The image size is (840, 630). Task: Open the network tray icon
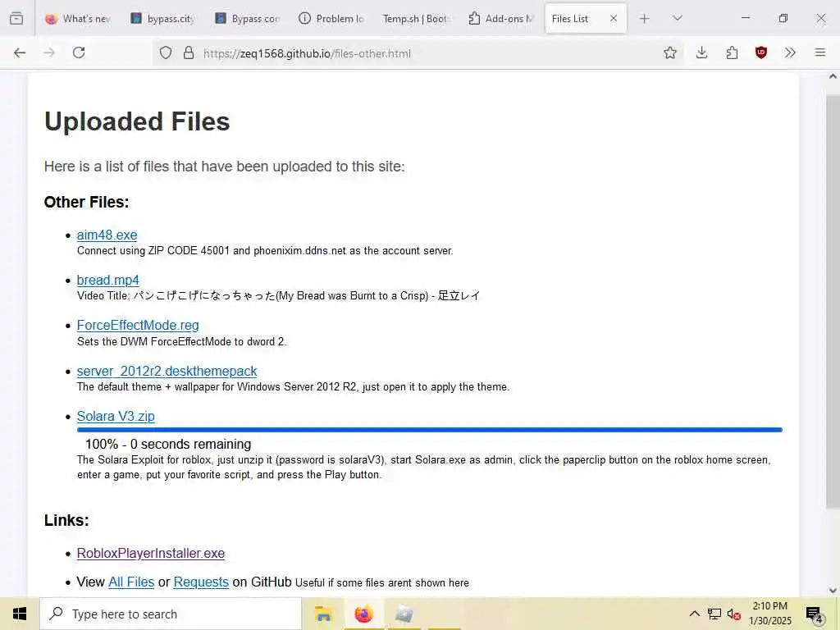click(714, 614)
